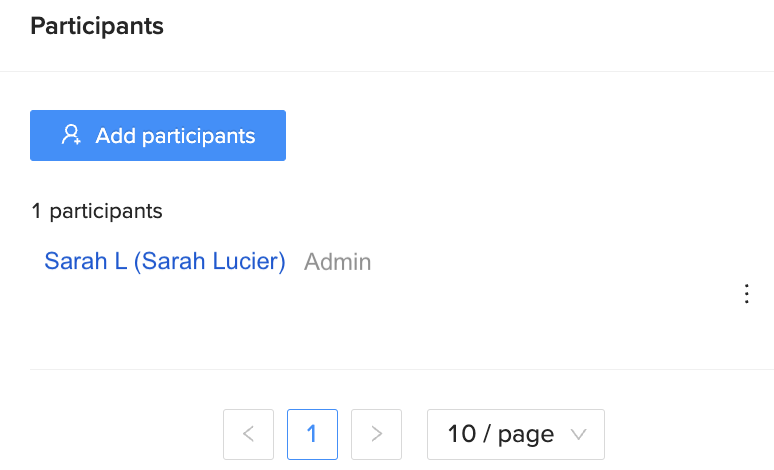Go to the next page arrow
The image size is (774, 470).
[376, 434]
